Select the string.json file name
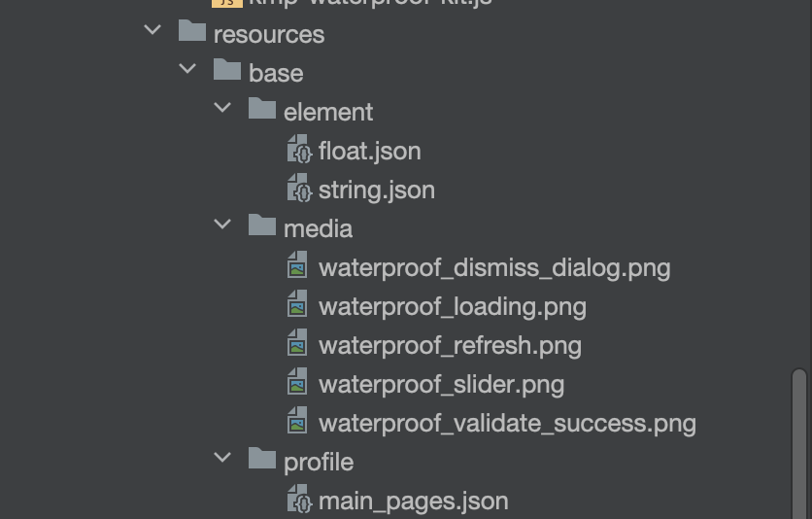Image resolution: width=812 pixels, height=519 pixels. (x=377, y=190)
